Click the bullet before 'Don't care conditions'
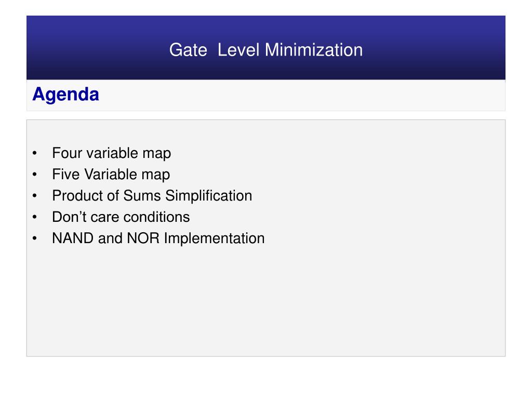 [35, 217]
